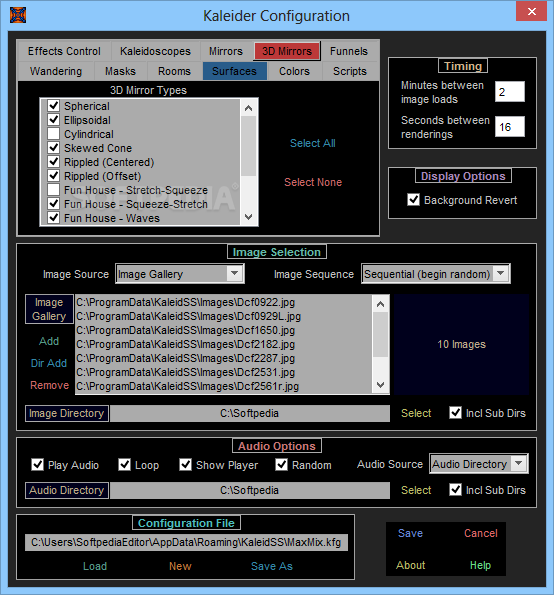This screenshot has width=554, height=595.
Task: Click mirror types list scroll up arrow
Action: 249,109
